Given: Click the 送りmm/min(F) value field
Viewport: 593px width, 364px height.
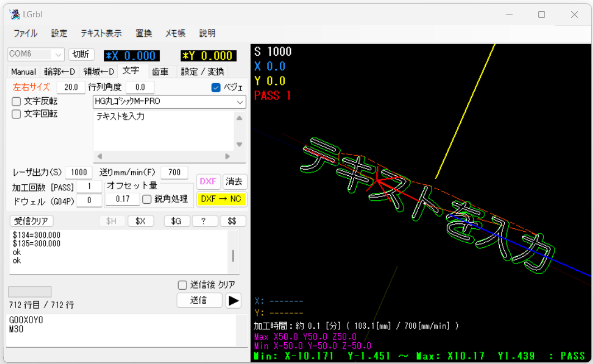Looking at the screenshot, I should pos(174,173).
